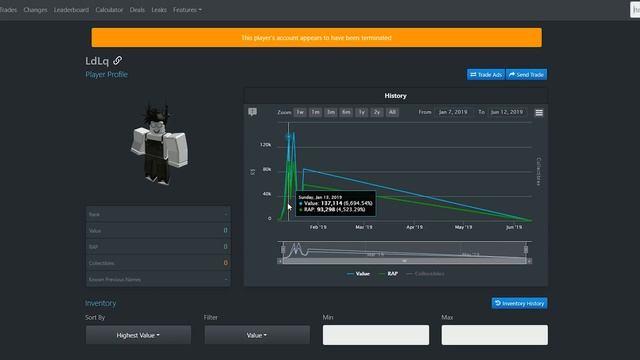Viewport: 640px width, 360px height.
Task: Open chart comments speech bubble icon
Action: pos(252,112)
